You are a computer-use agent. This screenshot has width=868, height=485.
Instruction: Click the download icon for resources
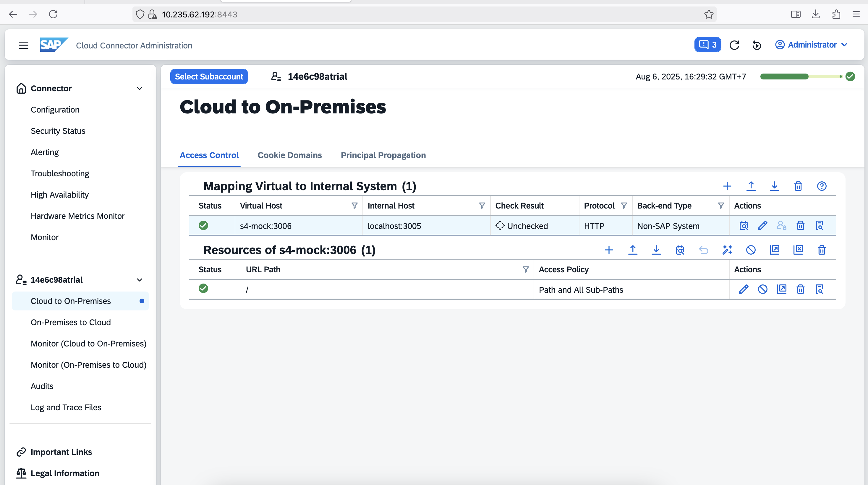pos(656,250)
